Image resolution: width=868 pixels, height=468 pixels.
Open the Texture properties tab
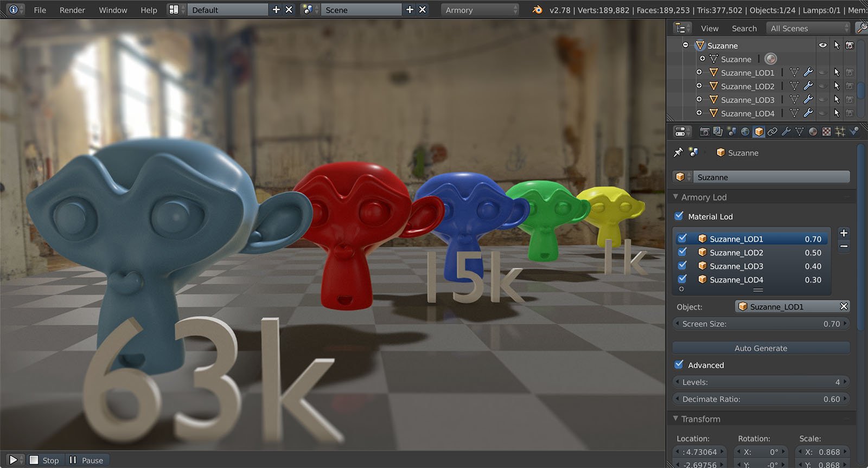tap(826, 131)
